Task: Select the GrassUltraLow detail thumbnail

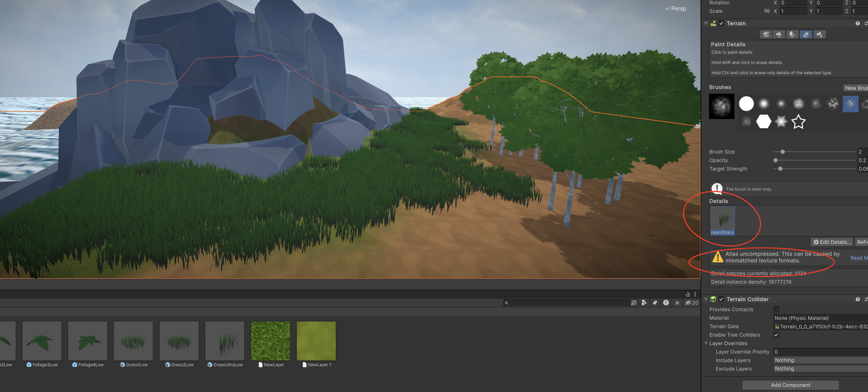Action: [x=225, y=341]
